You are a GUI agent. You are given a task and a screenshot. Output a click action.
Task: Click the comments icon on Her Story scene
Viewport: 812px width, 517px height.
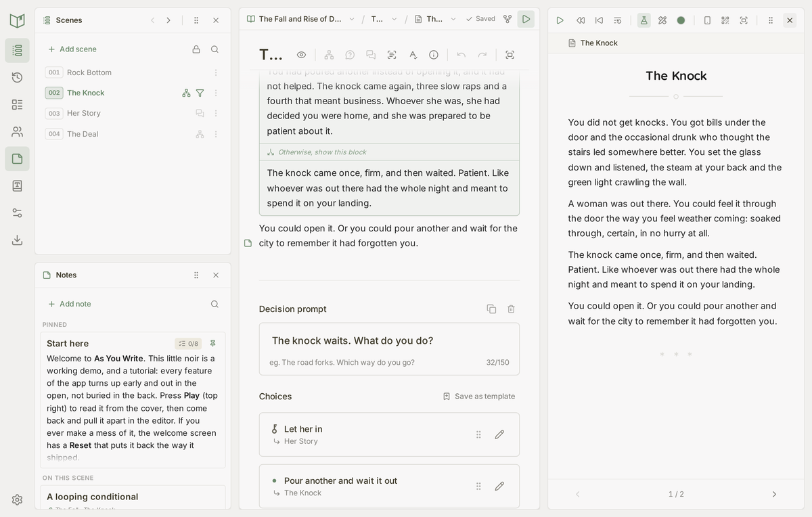pyautogui.click(x=200, y=113)
